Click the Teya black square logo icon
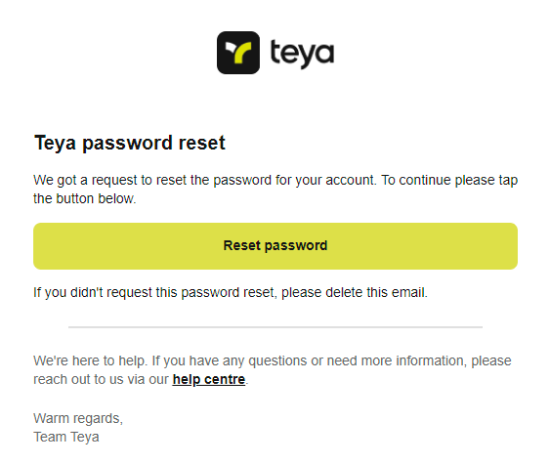This screenshot has width=550, height=476. click(x=238, y=53)
